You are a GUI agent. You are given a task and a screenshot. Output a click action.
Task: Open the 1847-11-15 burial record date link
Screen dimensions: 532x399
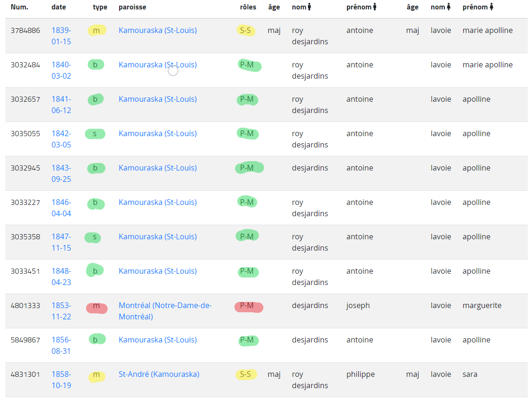(61, 242)
